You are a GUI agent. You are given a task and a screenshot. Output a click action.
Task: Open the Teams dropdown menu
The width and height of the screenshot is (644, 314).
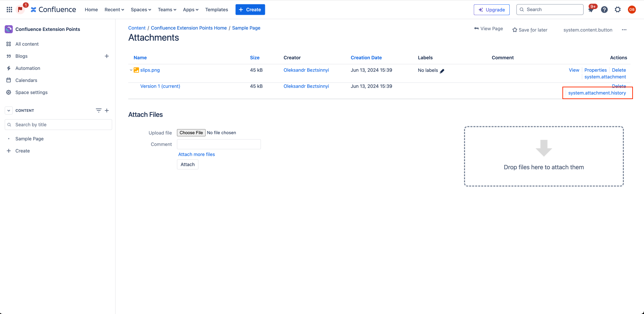(167, 10)
